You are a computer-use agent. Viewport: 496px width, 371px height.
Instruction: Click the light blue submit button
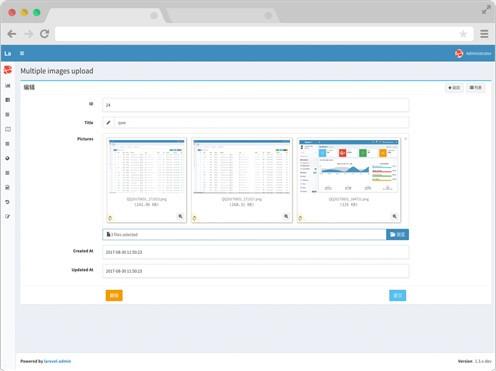398,295
